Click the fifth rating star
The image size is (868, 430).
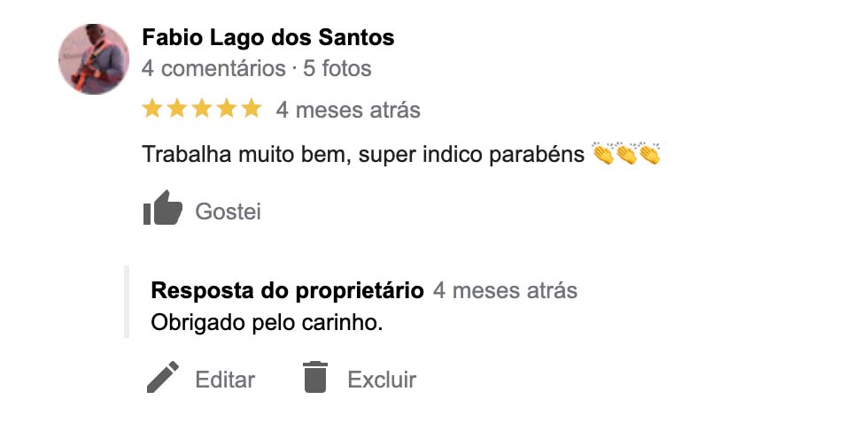[x=252, y=109]
